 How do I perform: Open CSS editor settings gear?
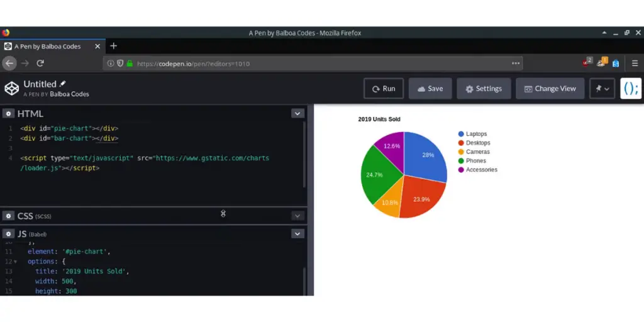[8, 216]
